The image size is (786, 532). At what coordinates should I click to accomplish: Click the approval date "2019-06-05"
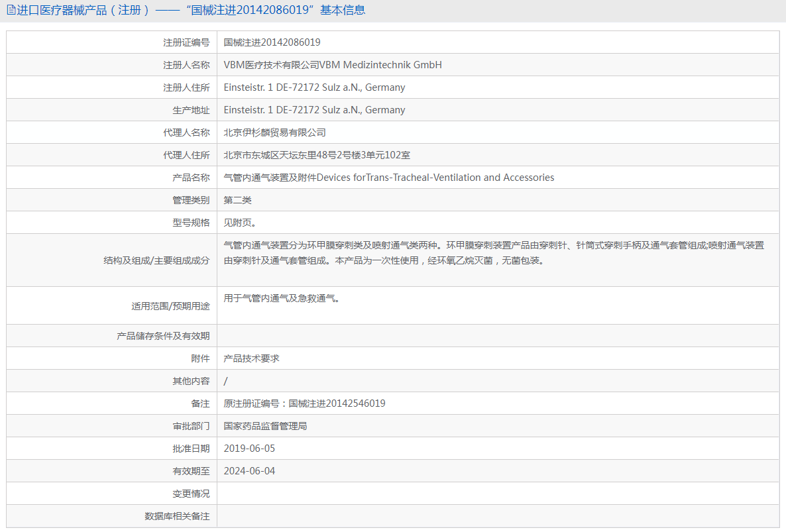coord(249,449)
